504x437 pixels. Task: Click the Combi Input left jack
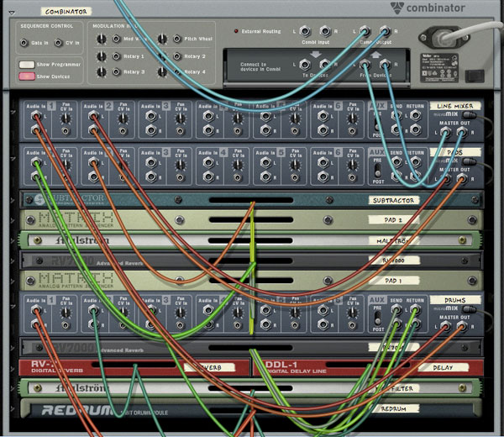click(305, 31)
